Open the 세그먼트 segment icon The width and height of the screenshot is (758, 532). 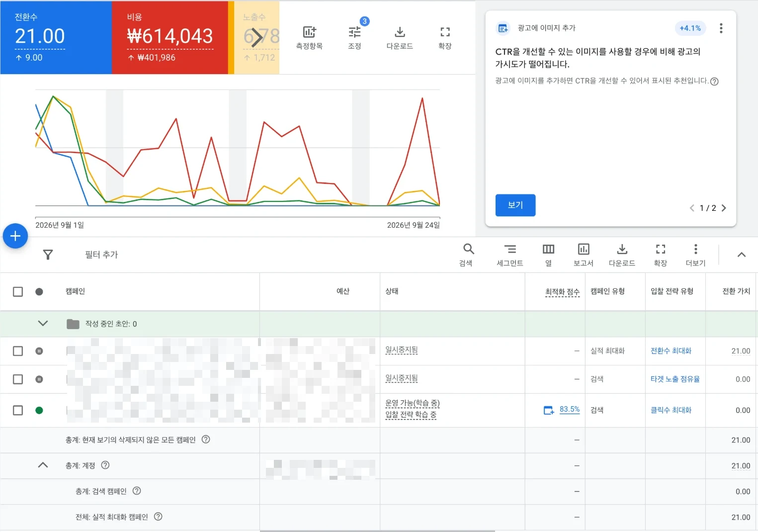510,249
